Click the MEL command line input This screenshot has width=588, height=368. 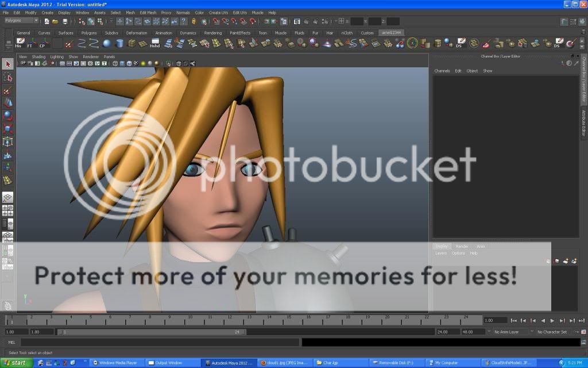[x=160, y=342]
